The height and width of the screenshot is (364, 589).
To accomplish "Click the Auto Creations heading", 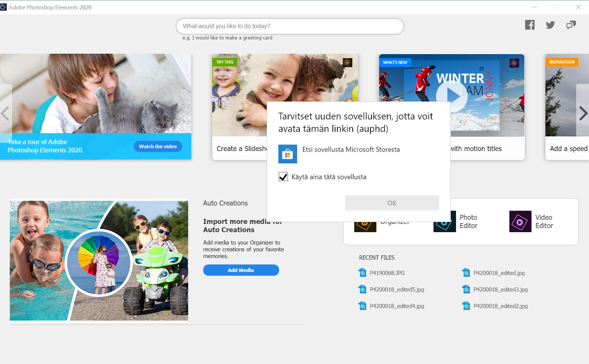I will pyautogui.click(x=225, y=203).
